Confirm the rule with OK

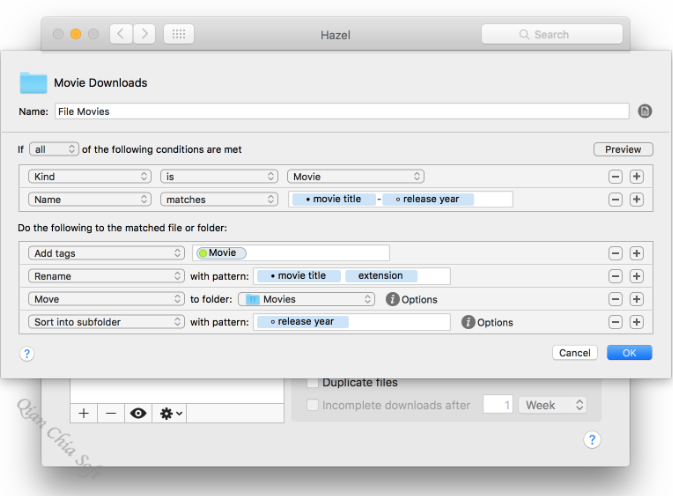[629, 353]
